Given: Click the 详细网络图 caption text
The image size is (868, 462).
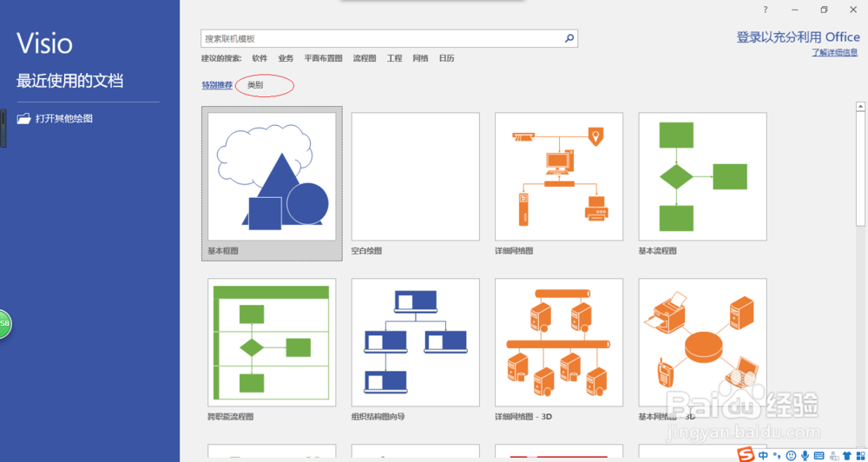Looking at the screenshot, I should tap(514, 251).
